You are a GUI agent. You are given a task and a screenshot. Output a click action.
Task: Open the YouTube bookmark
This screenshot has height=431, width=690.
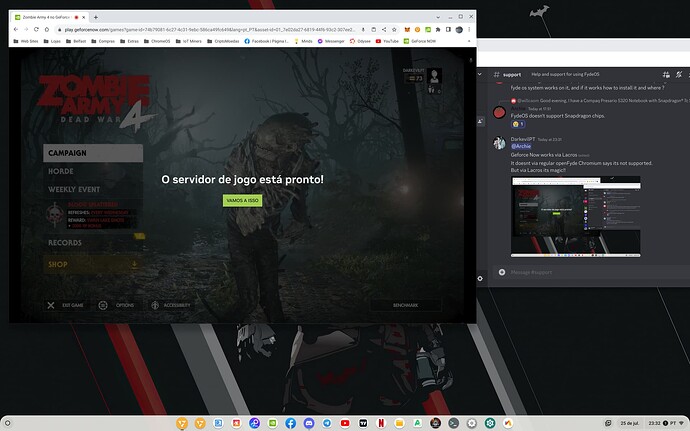point(387,41)
